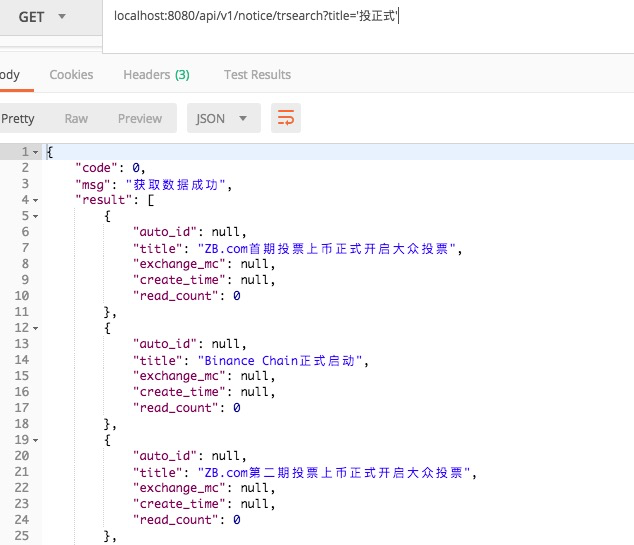Open the Headers (3) tab

tap(156, 75)
